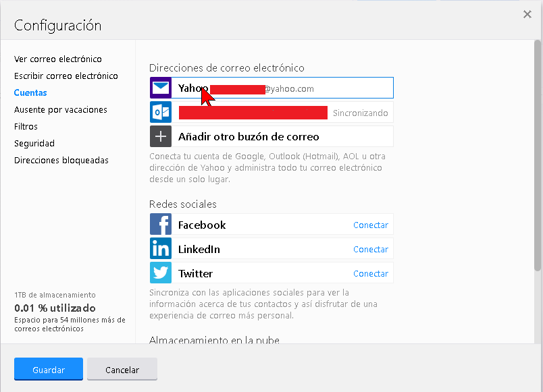Open Ausente por vacaciones settings
543x392 pixels.
click(61, 110)
